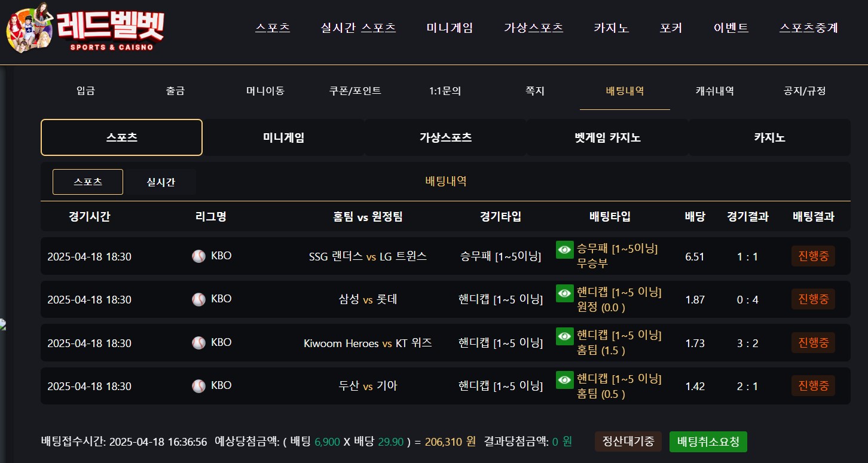This screenshot has width=868, height=463.
Task: Click the 홈팀 vs 원정팀 column header
Action: [368, 217]
